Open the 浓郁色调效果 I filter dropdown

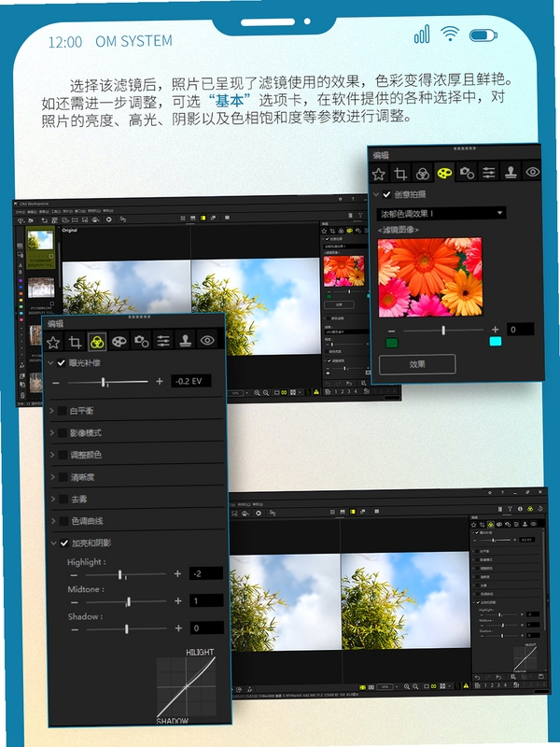tap(441, 214)
